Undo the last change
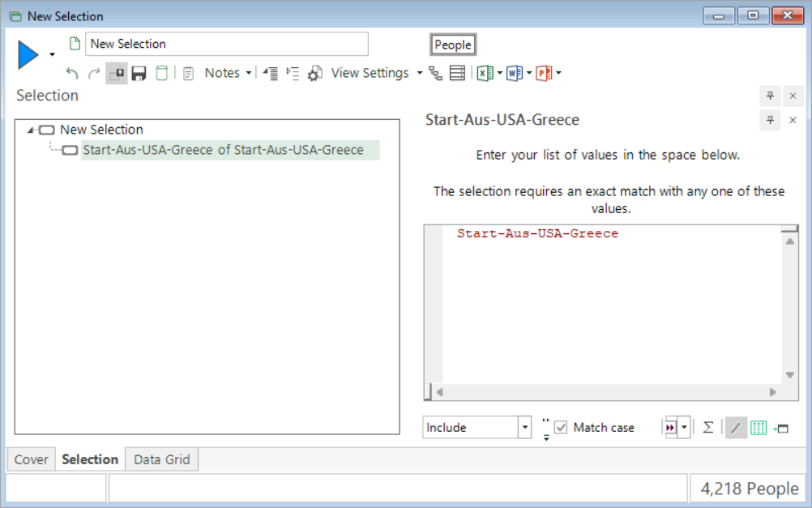The width and height of the screenshot is (812, 508). [x=72, y=74]
